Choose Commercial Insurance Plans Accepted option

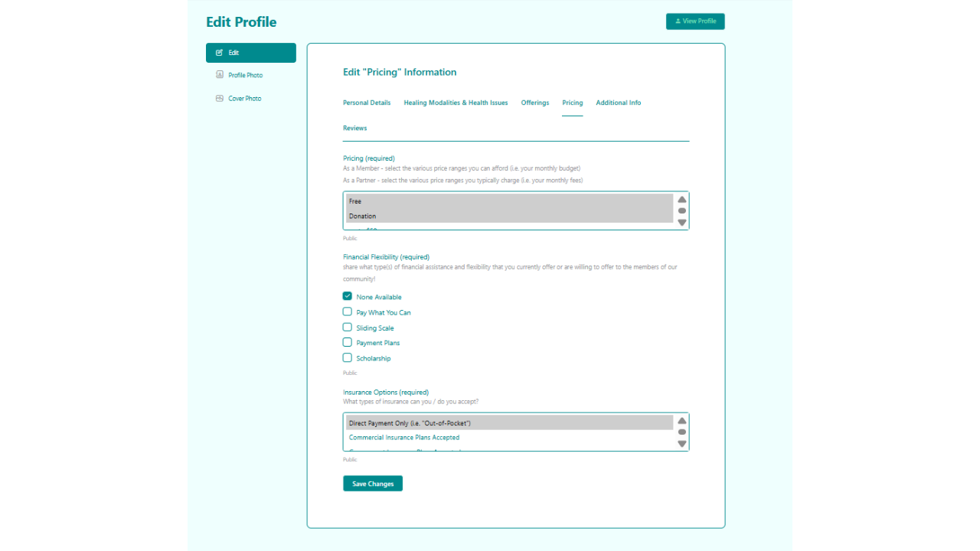[404, 438]
